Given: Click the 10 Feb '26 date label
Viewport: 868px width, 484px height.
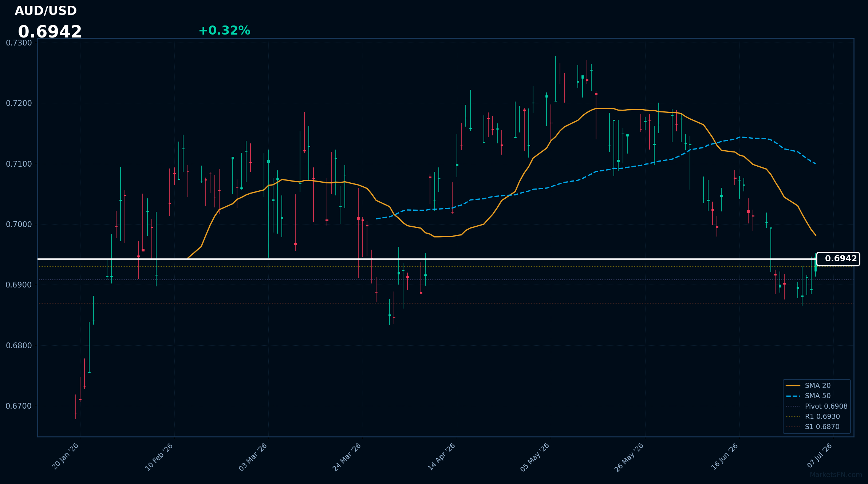Looking at the screenshot, I should (x=159, y=457).
